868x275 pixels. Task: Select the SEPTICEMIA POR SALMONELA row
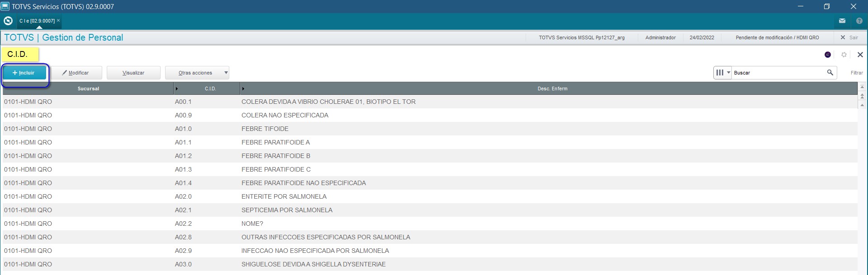pos(430,210)
